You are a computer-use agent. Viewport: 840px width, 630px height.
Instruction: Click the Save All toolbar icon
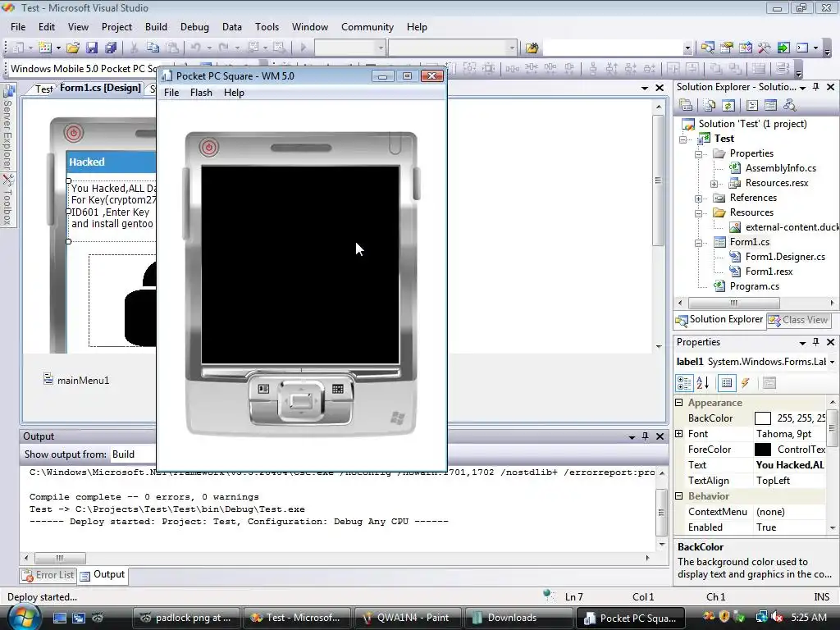tap(111, 48)
